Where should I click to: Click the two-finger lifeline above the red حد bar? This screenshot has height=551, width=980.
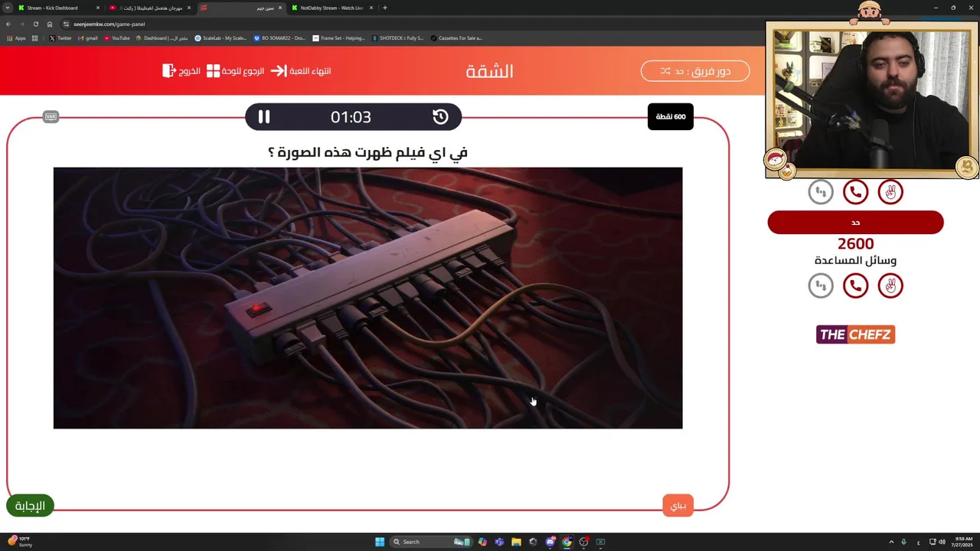coord(890,192)
